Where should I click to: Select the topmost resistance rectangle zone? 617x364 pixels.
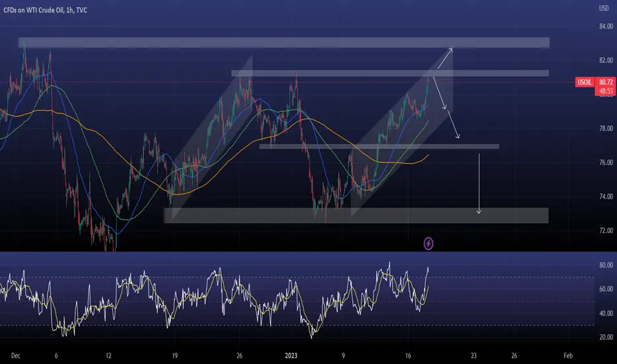tap(283, 42)
